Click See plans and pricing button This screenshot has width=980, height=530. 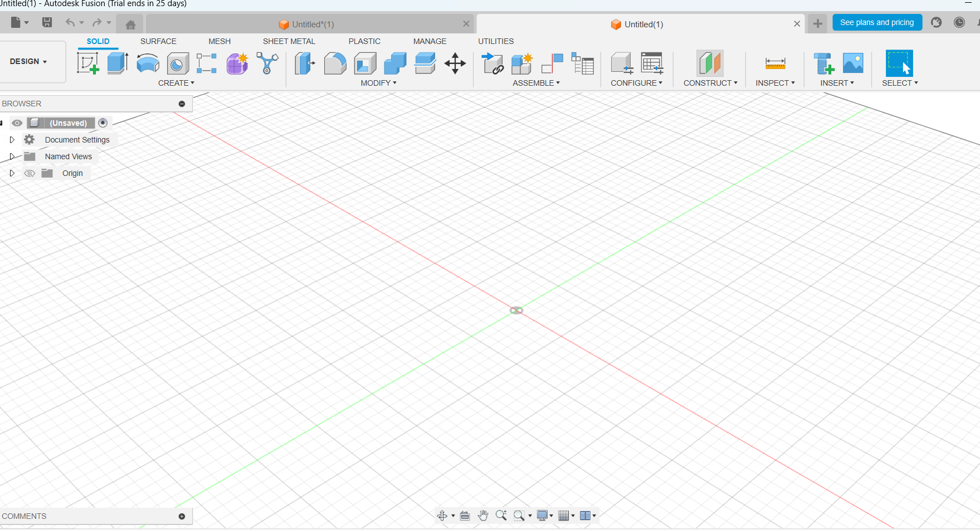(877, 22)
